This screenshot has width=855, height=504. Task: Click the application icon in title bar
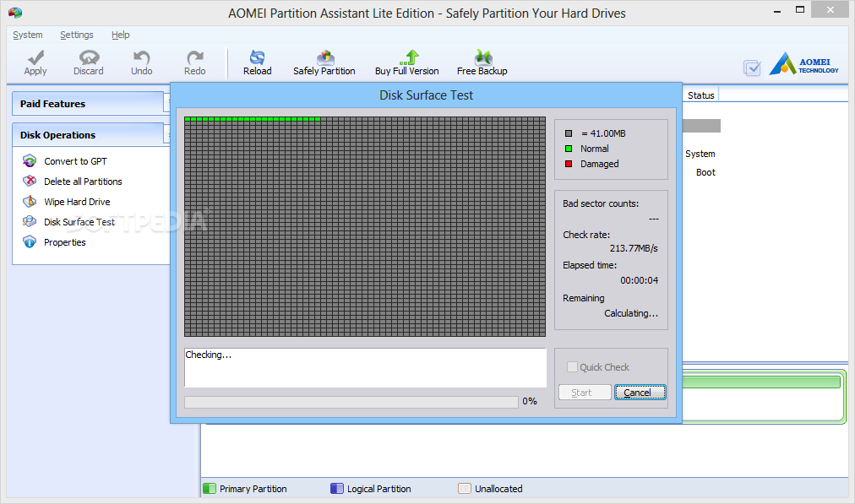(15, 13)
